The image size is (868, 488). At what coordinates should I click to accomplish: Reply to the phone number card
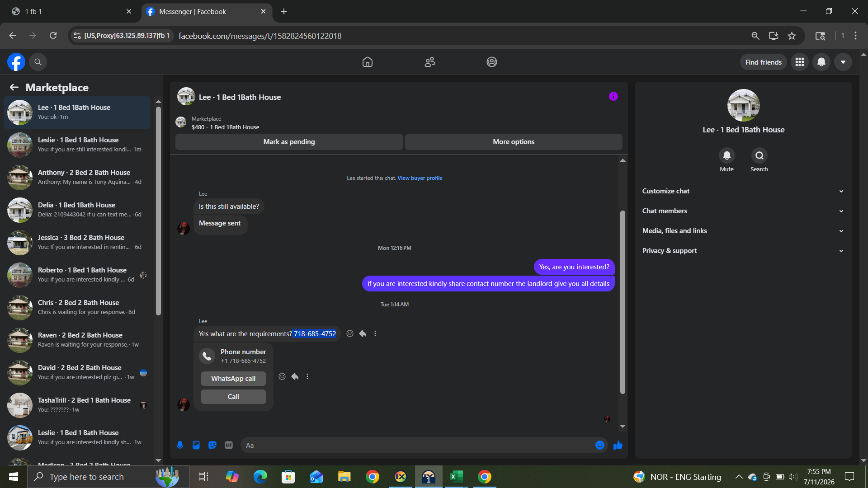pos(295,376)
